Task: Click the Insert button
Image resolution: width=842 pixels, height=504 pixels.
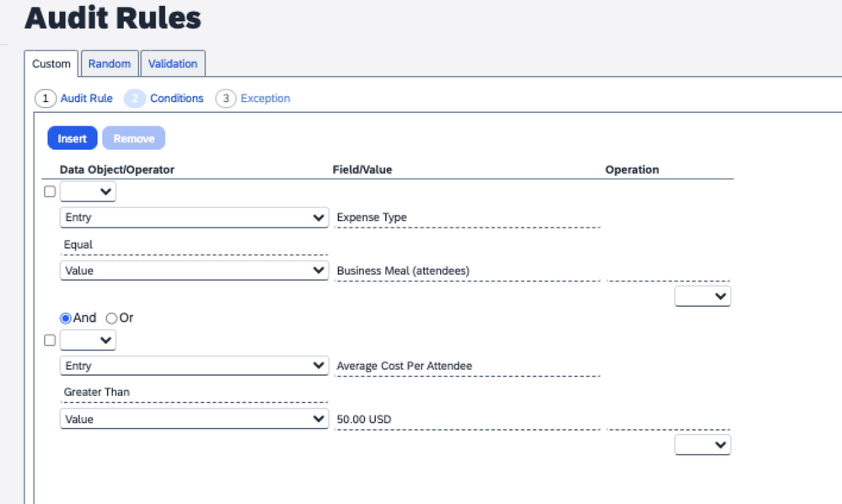Action: pyautogui.click(x=72, y=138)
